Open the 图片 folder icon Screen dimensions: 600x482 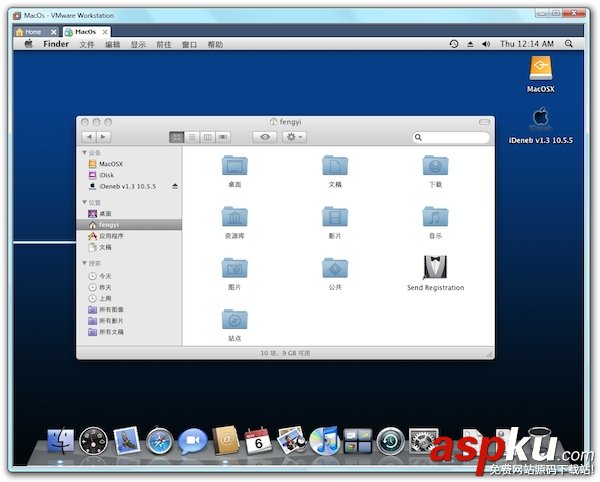235,268
